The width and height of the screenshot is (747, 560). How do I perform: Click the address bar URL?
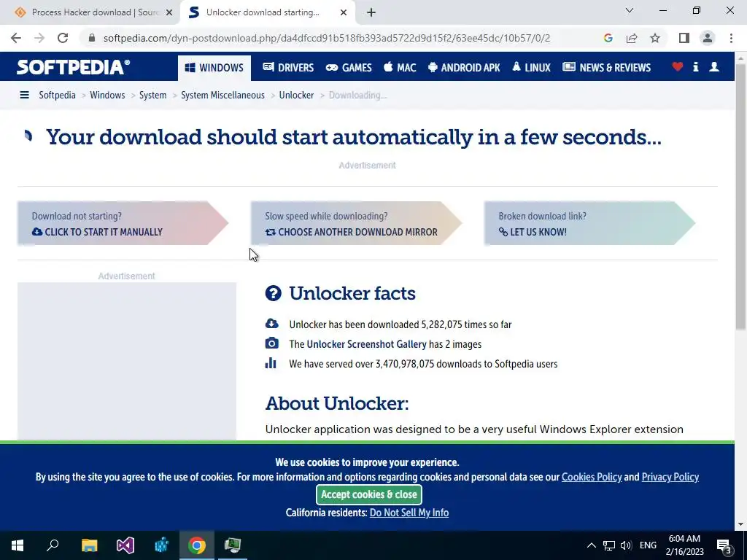327,38
